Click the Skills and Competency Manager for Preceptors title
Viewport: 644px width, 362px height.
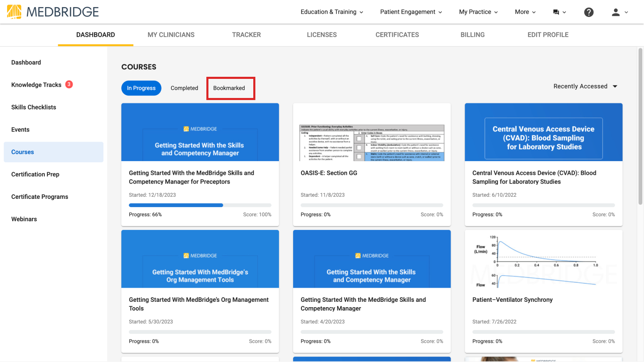click(x=191, y=177)
